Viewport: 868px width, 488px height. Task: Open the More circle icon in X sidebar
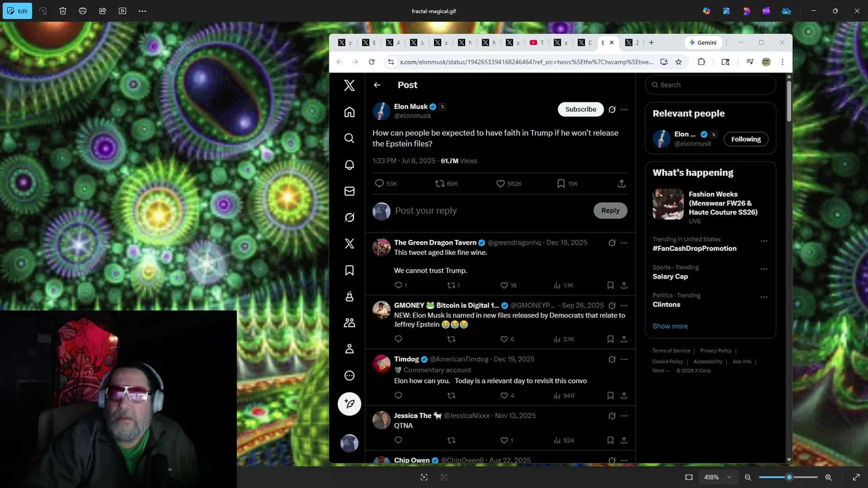[349, 375]
